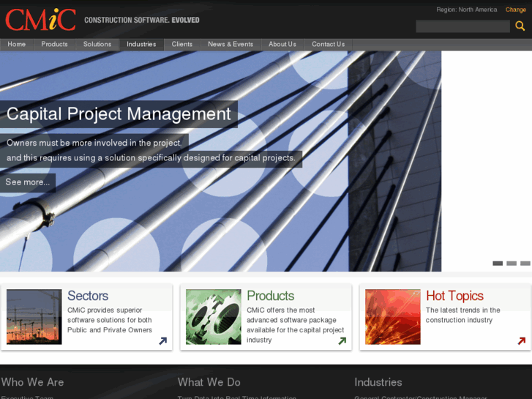Click the red arrow on Hot Topics card
The width and height of the screenshot is (532, 399).
(x=522, y=340)
